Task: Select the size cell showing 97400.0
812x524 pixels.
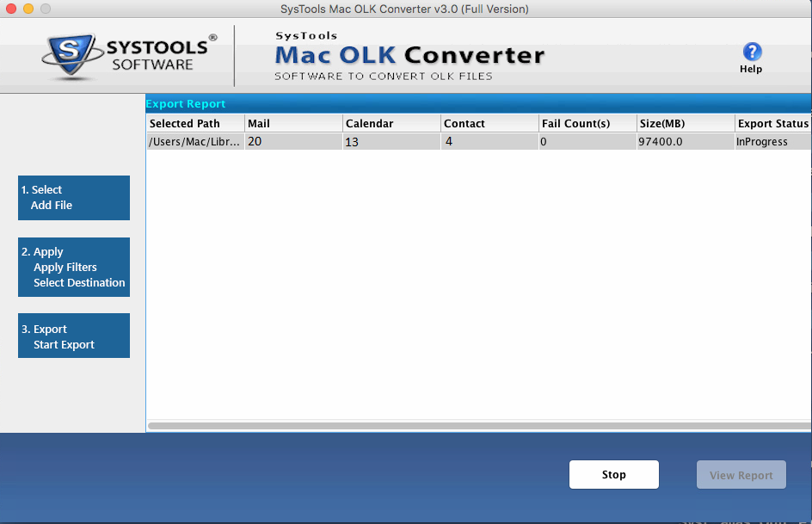Action: click(686, 141)
